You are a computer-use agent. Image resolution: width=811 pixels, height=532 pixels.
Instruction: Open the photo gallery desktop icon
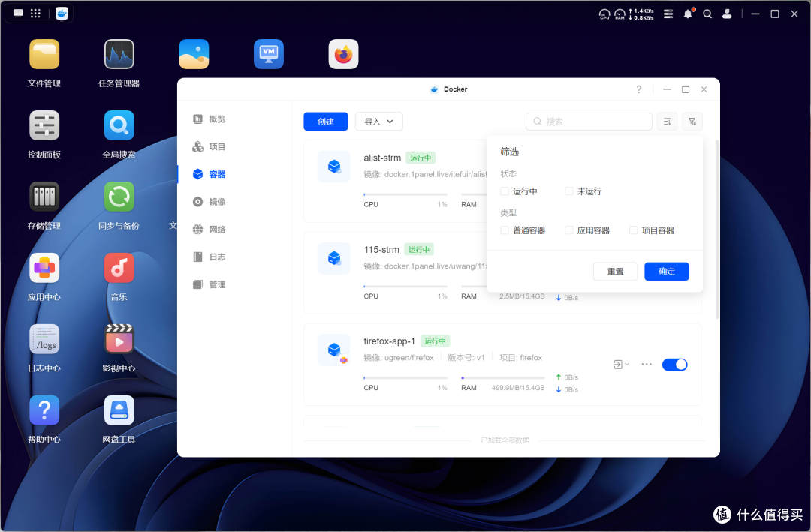click(194, 54)
